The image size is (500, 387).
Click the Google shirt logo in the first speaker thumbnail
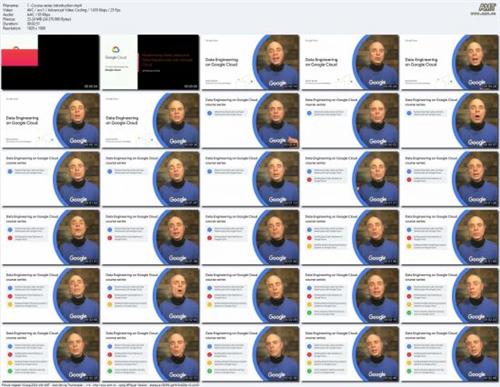pos(277,83)
